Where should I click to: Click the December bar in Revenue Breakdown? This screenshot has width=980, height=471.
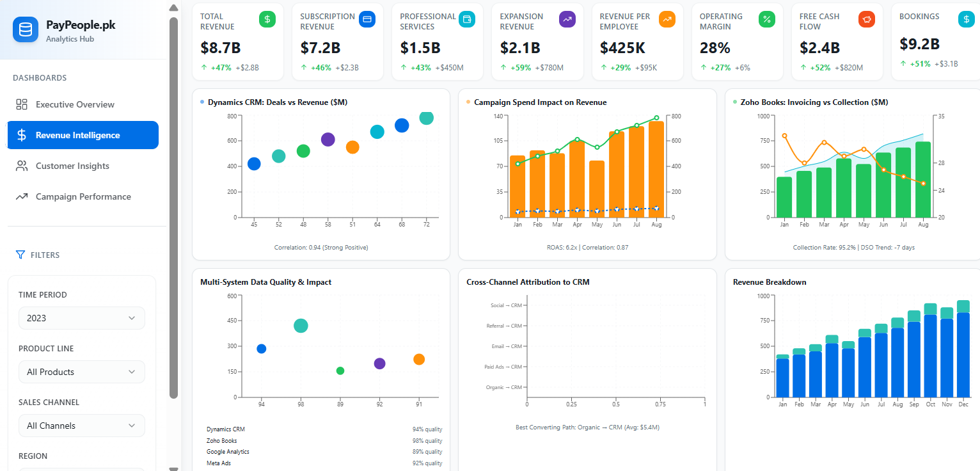963,349
